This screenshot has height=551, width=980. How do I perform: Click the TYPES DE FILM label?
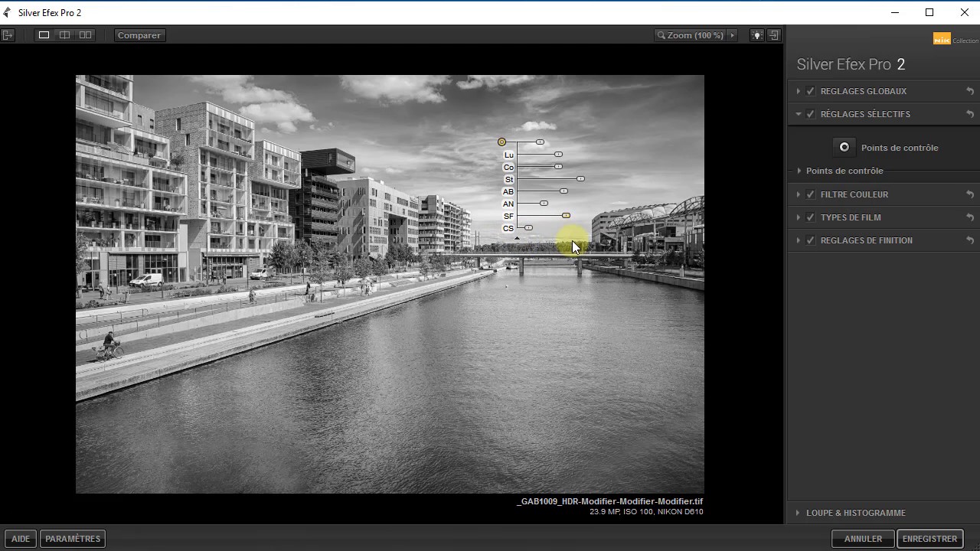coord(851,217)
